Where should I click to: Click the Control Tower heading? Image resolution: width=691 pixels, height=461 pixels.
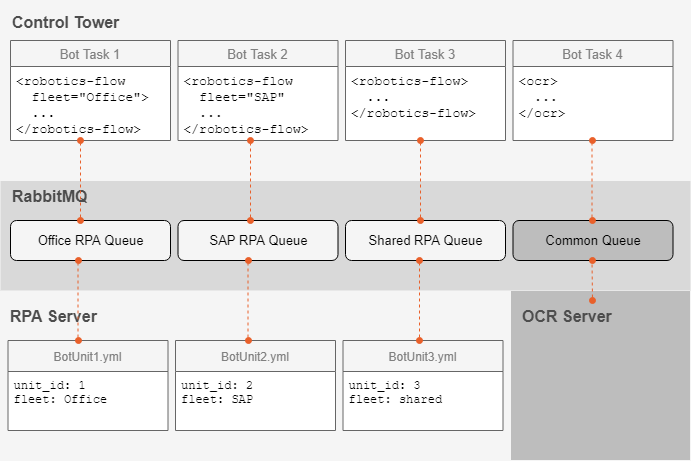tap(65, 22)
